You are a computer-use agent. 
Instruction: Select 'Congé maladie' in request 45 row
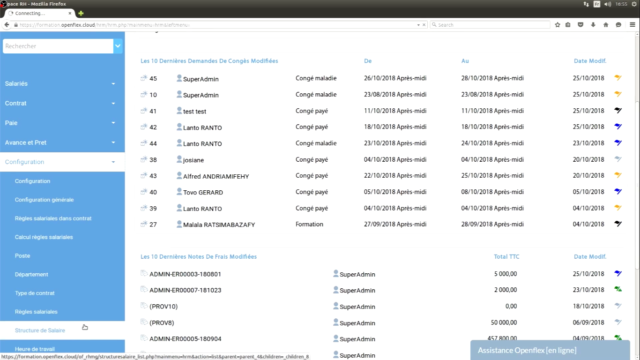tap(316, 78)
